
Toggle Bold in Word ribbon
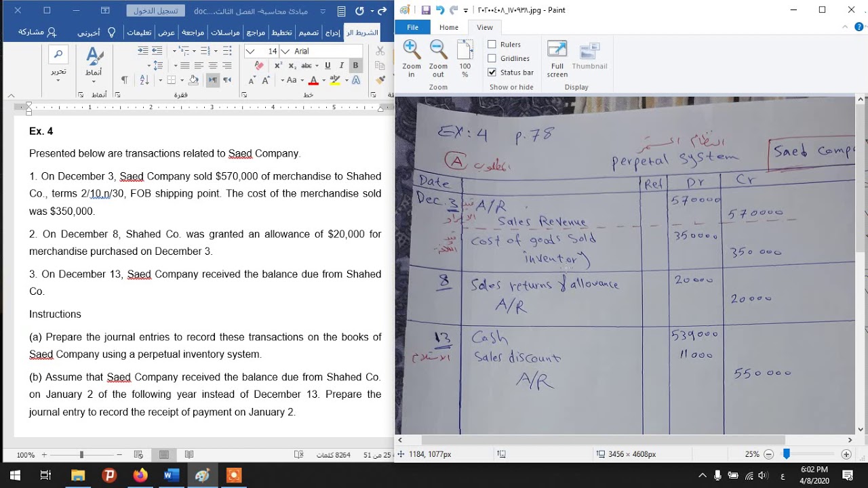click(x=355, y=66)
